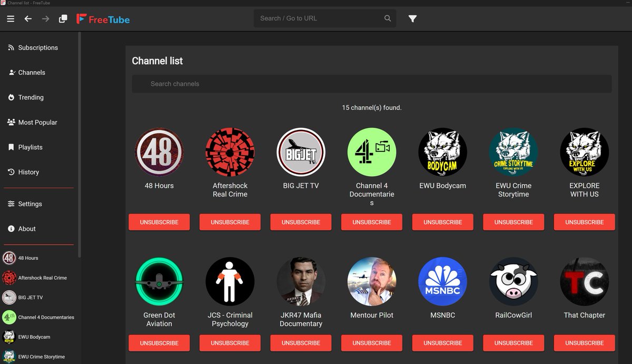
Task: Focus the Search channels field
Action: coord(372,84)
